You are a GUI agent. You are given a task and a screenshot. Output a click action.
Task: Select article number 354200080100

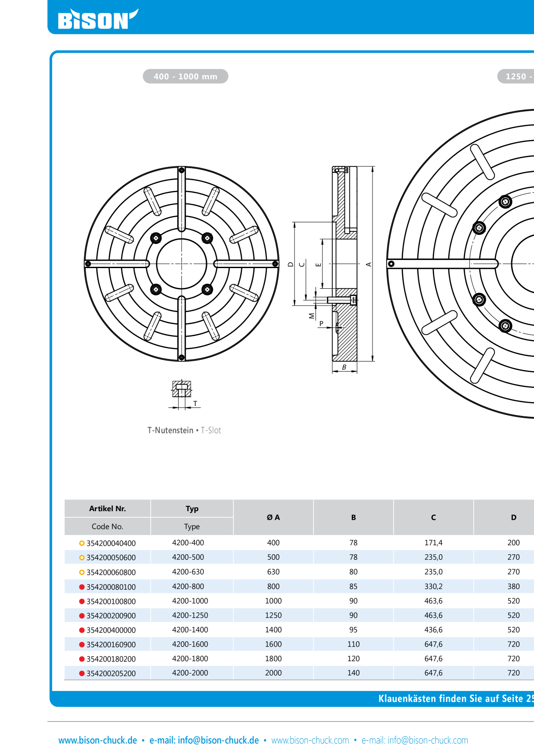tap(111, 587)
